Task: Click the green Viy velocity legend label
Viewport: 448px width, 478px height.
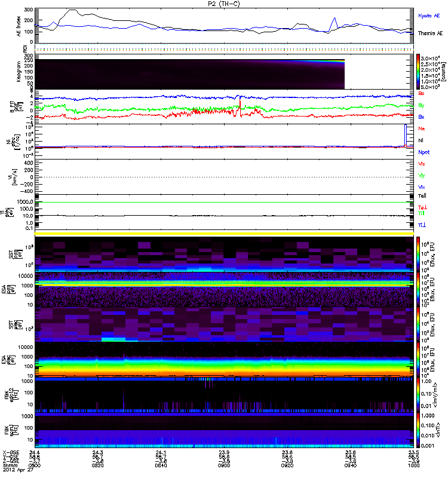Action: point(422,175)
